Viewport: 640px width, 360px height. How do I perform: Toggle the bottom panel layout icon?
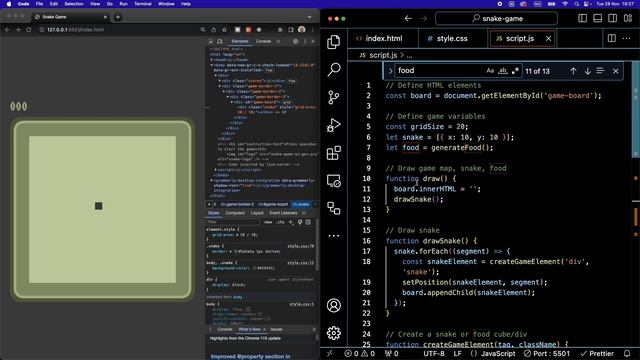coord(598,18)
